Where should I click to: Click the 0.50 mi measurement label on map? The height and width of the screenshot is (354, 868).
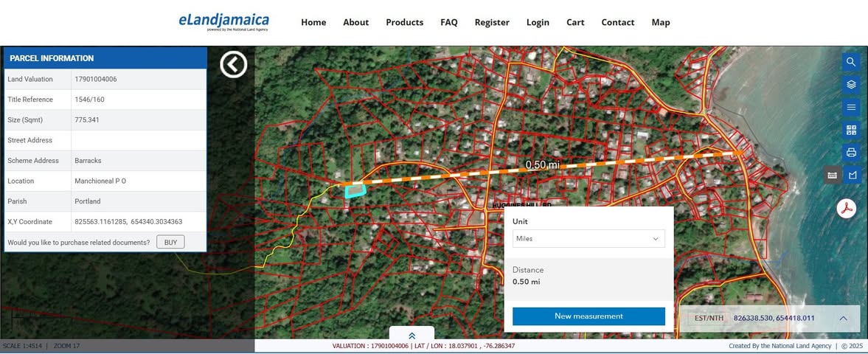[x=543, y=165]
